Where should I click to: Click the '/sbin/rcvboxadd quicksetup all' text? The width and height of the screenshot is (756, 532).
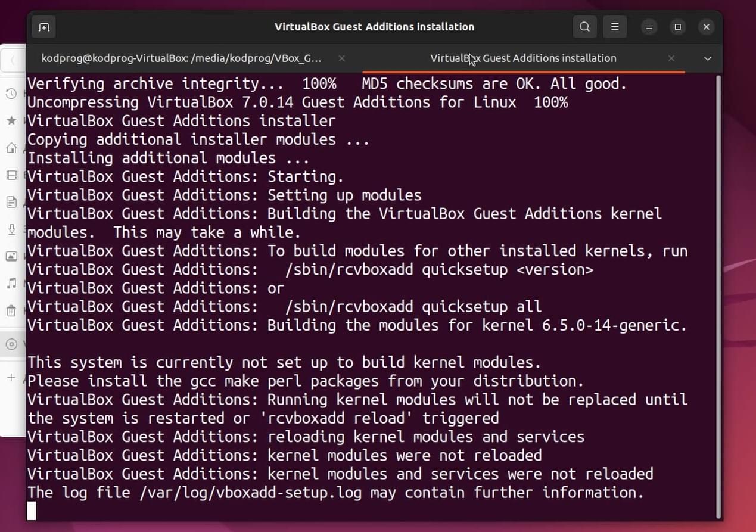413,307
